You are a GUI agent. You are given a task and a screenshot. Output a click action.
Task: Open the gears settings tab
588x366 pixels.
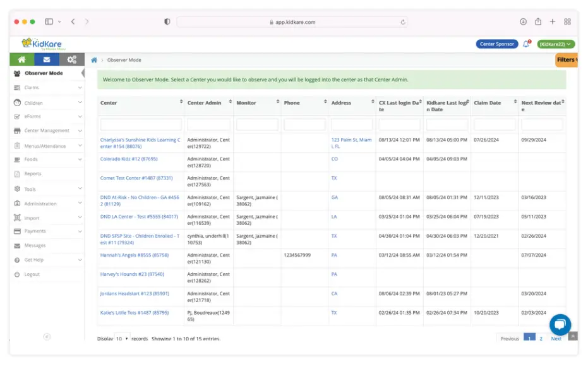coord(71,59)
